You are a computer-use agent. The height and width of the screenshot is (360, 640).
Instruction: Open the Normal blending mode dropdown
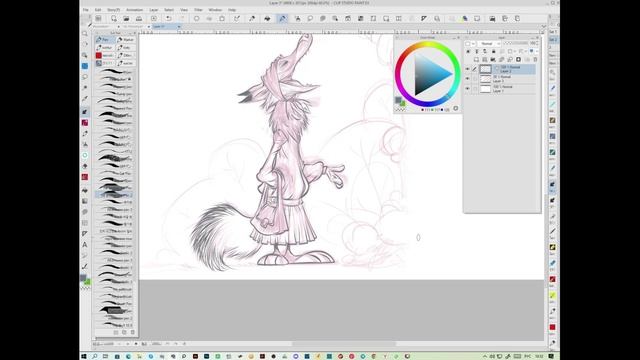[489, 44]
